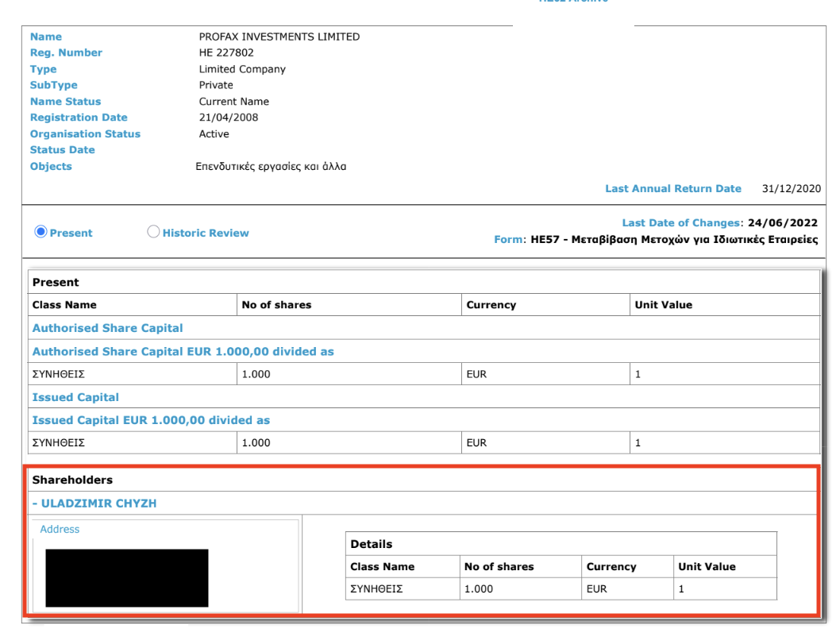Viewport: 840px width, 629px height.
Task: Click the Address label under shareholder
Action: click(x=60, y=529)
